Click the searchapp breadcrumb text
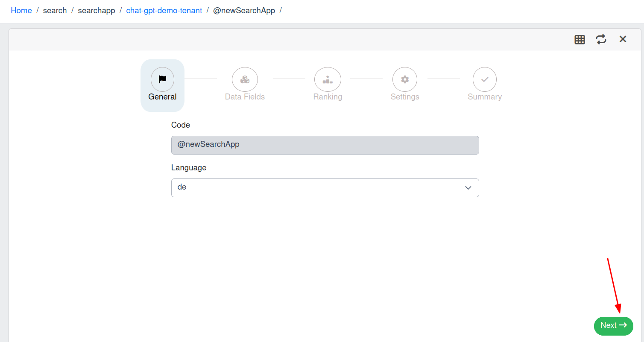 tap(97, 11)
